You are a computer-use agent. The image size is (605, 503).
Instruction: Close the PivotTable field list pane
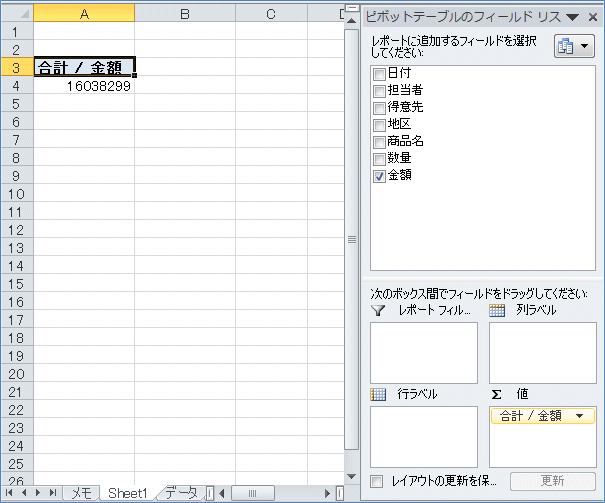click(x=593, y=17)
